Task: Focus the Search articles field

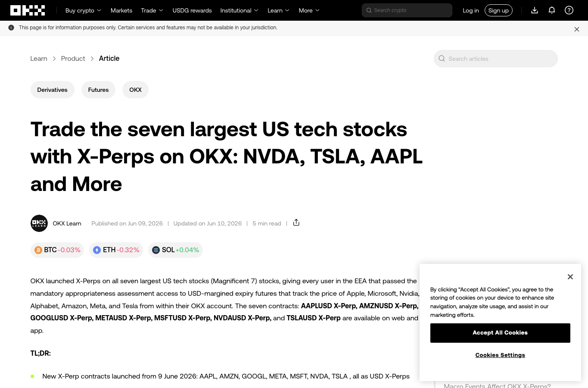Action: coord(496,59)
